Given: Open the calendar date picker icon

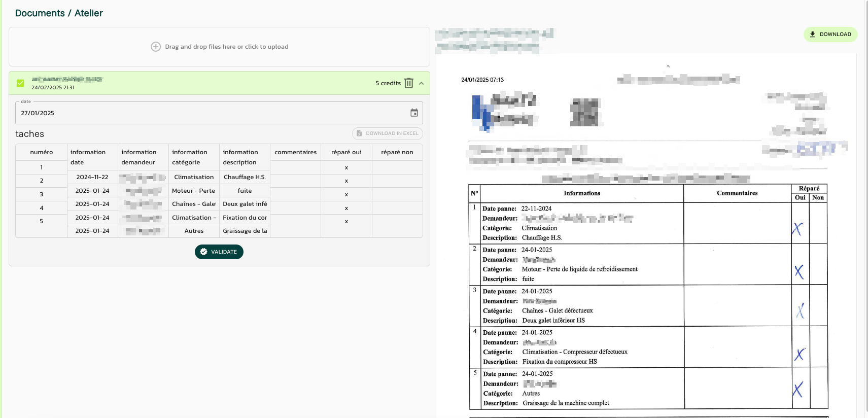Looking at the screenshot, I should click(414, 113).
